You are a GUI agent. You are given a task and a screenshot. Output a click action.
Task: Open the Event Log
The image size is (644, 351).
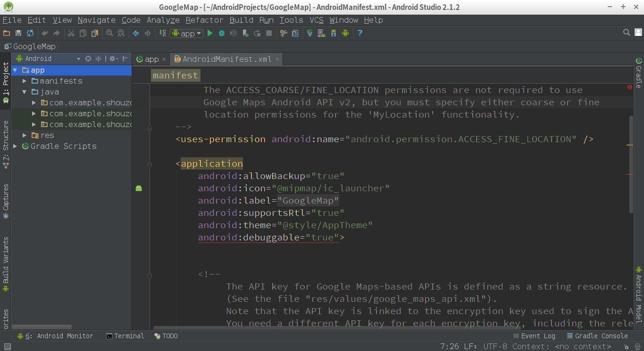click(534, 336)
